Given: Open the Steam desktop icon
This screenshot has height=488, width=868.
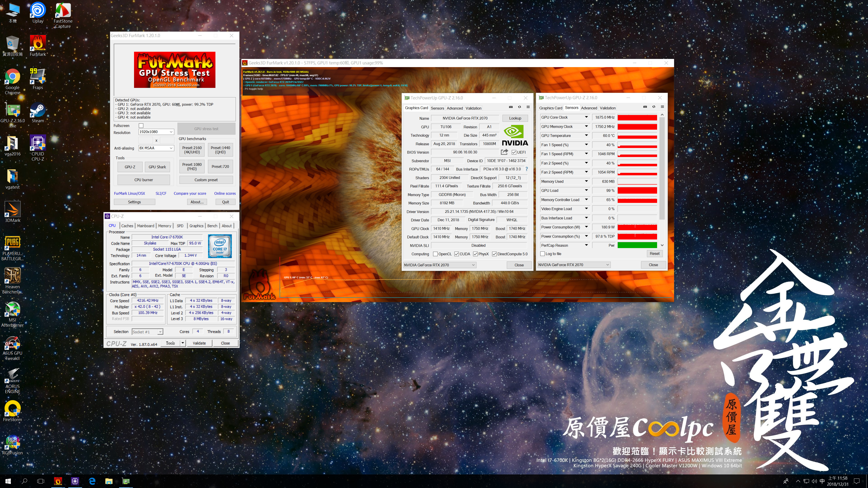Looking at the screenshot, I should pyautogui.click(x=38, y=113).
